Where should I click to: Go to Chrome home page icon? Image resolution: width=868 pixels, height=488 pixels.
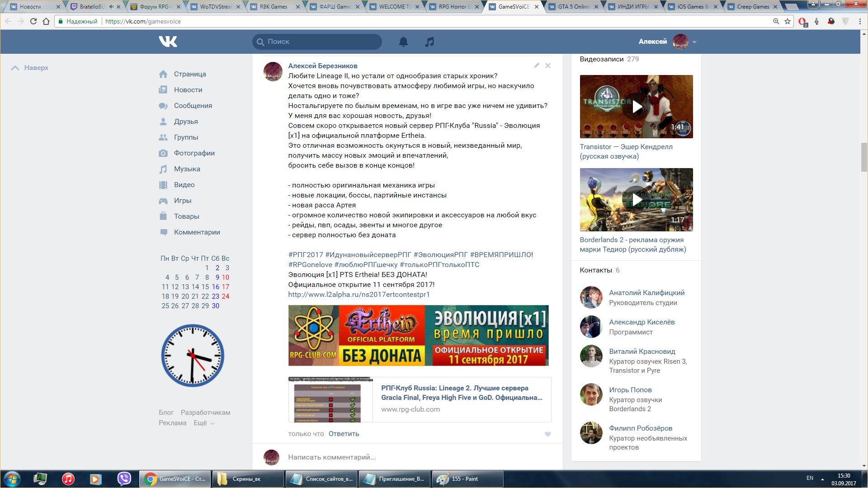point(46,21)
